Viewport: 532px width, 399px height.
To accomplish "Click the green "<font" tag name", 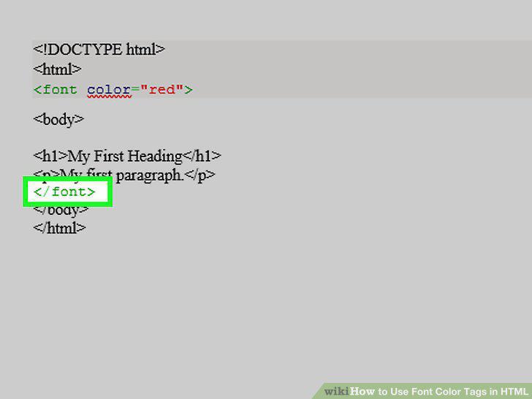I will 56,90.
